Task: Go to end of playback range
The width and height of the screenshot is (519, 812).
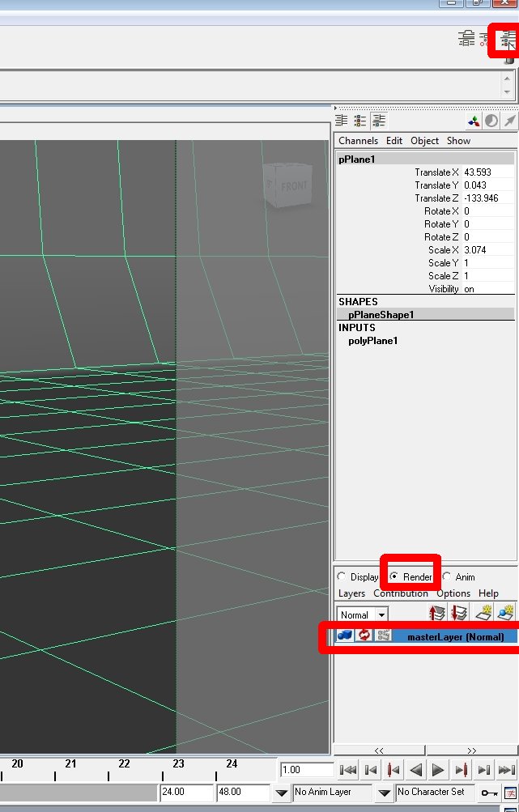Action: click(x=507, y=770)
